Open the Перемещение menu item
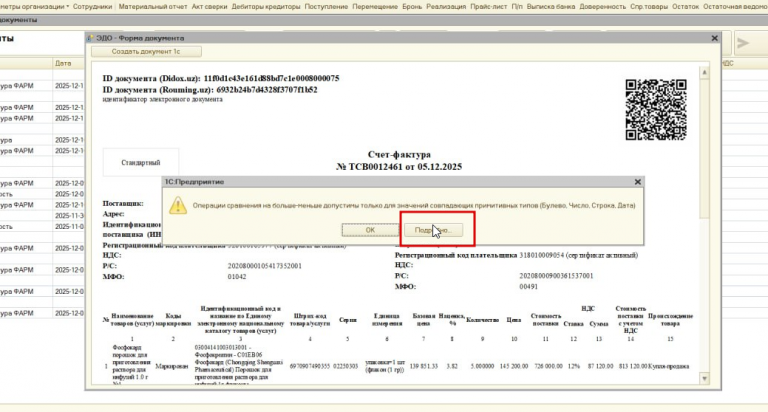 tap(375, 6)
